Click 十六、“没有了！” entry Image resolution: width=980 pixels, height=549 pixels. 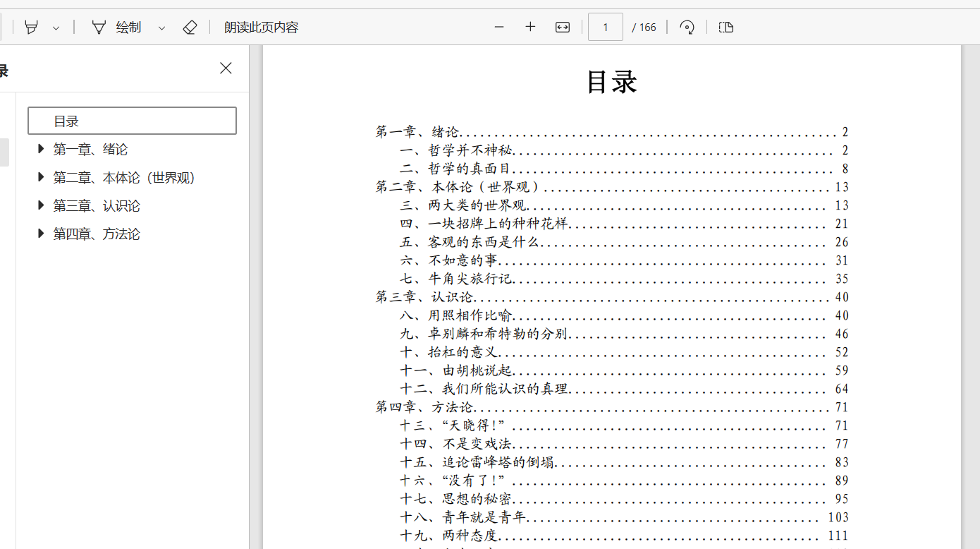pyautogui.click(x=624, y=481)
